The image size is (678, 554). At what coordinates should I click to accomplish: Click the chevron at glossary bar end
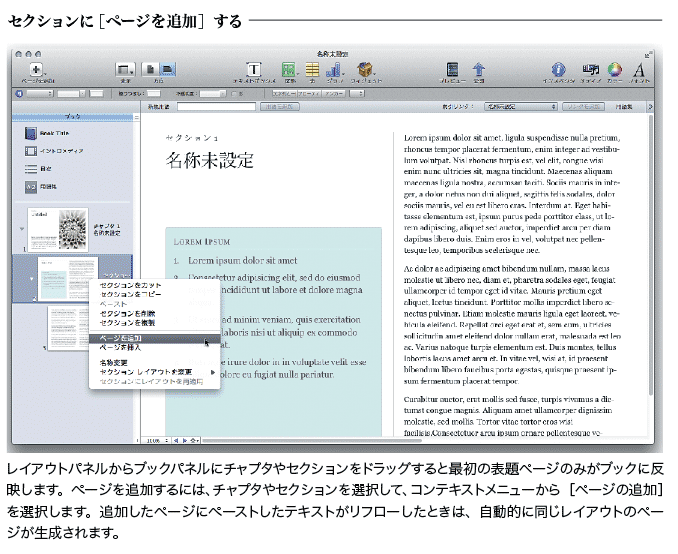649,106
